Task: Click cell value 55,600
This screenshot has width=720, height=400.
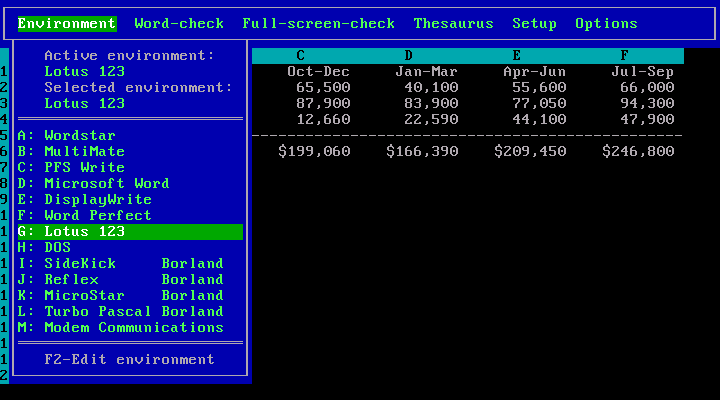Action: coord(539,88)
